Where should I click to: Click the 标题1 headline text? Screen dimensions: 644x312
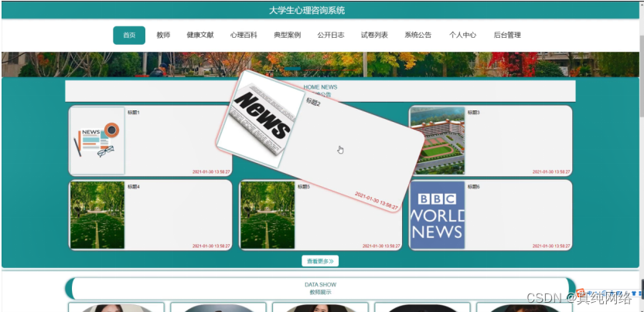tap(134, 113)
